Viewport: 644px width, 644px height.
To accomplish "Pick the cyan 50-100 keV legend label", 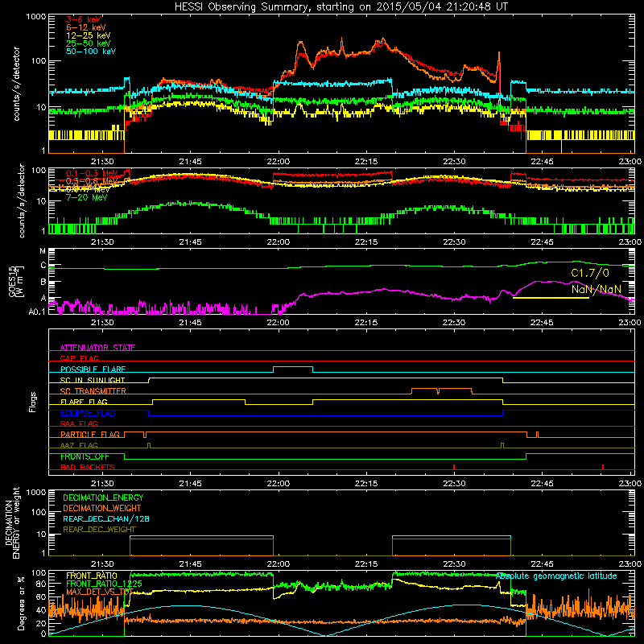I will point(91,52).
